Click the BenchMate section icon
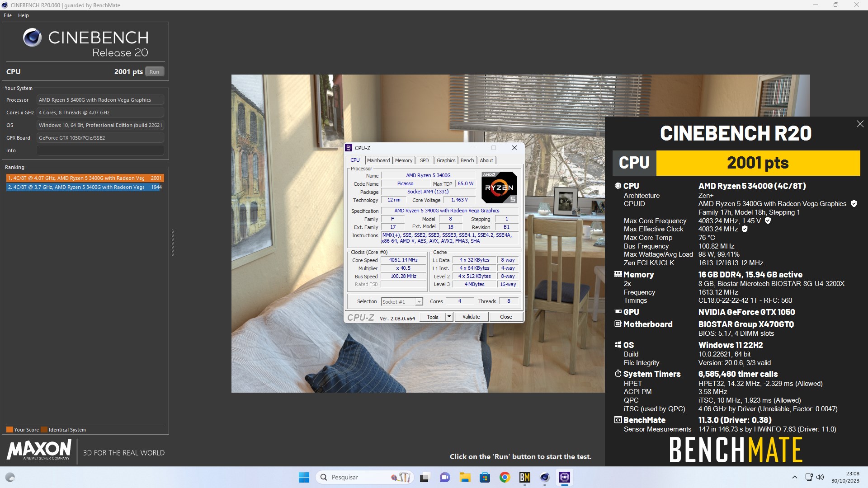Viewport: 868px width, 488px height. [x=618, y=420]
